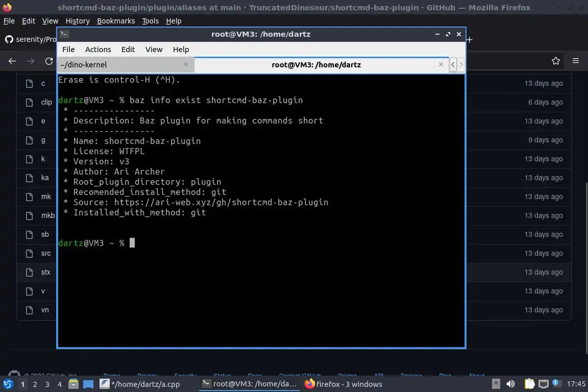Open the file named c on GitHub
The image size is (588, 392).
tap(43, 83)
